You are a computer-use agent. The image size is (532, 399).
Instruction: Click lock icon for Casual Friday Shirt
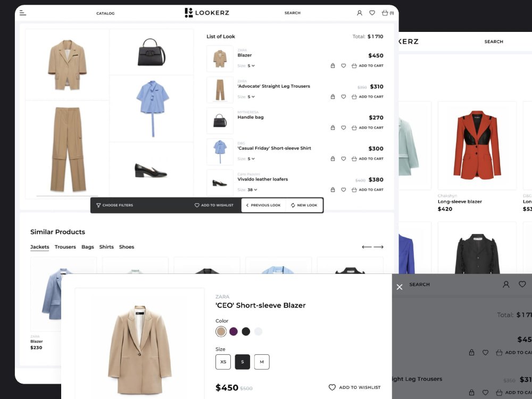pyautogui.click(x=333, y=159)
